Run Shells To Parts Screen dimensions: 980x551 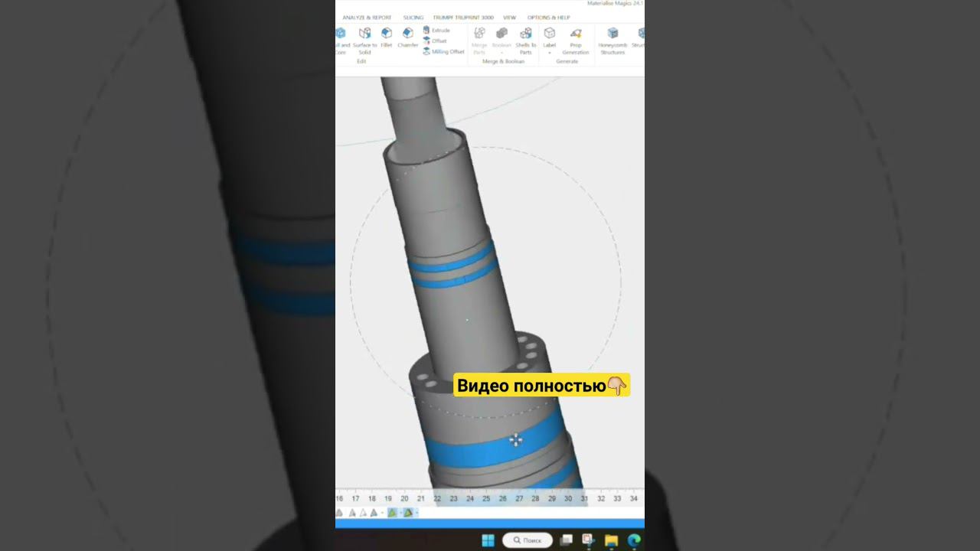(526, 41)
